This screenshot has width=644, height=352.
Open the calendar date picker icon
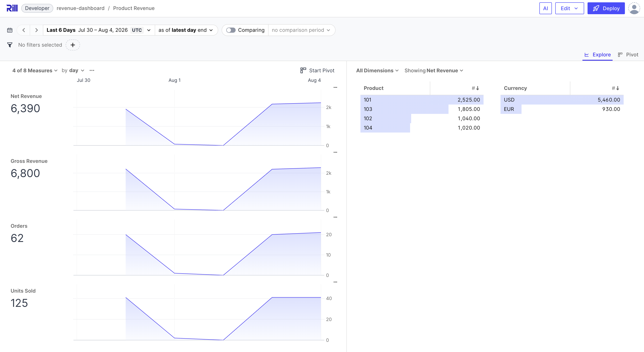tap(10, 30)
